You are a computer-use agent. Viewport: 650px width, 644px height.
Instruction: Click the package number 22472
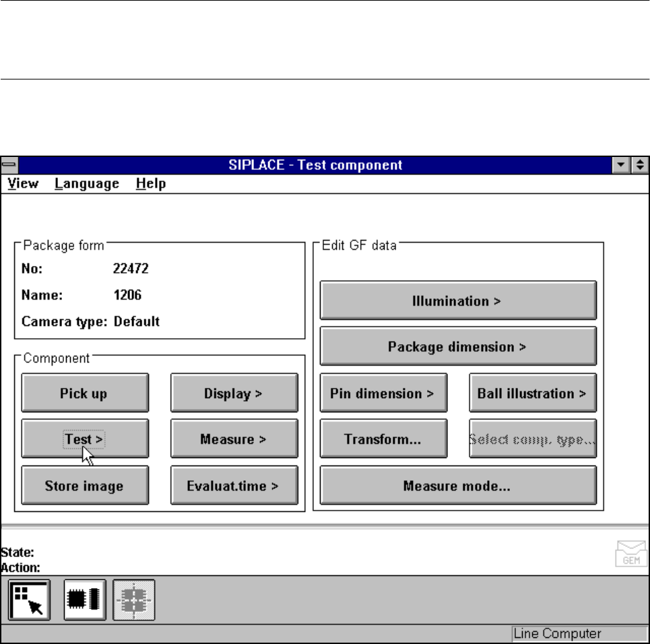pos(131,269)
